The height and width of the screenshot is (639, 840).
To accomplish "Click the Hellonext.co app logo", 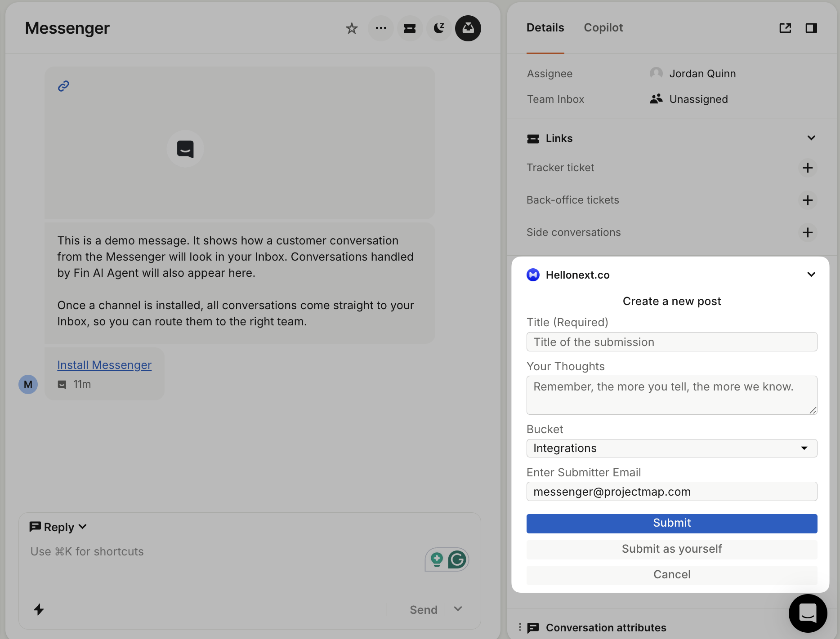I will point(533,275).
